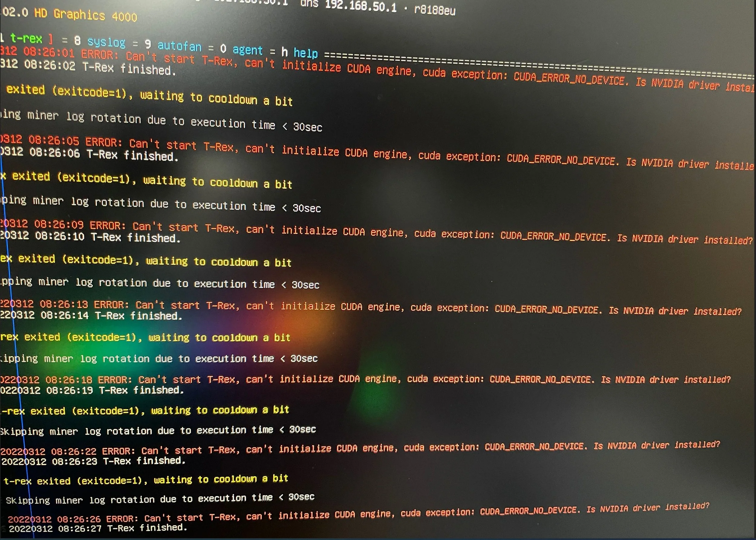Click the 08:26:05 ERROR timestamp
Image resolution: width=756 pixels, height=540 pixels.
[54, 140]
